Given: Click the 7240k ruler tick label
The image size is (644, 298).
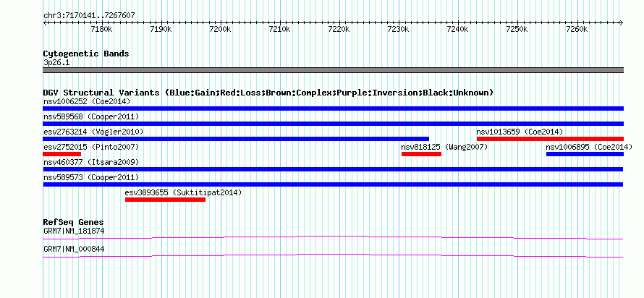Looking at the screenshot, I should coord(457,30).
